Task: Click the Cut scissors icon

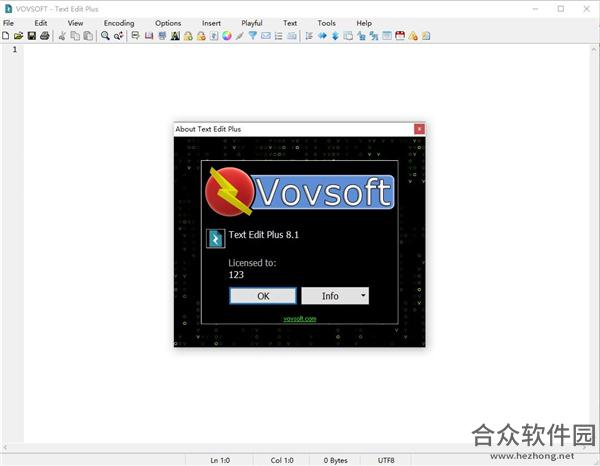Action: [62, 36]
